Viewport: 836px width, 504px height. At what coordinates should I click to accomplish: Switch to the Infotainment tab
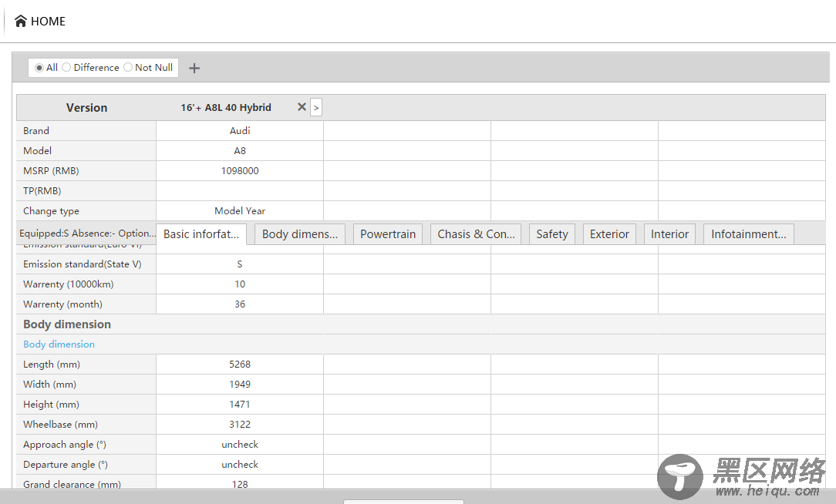[x=749, y=234]
